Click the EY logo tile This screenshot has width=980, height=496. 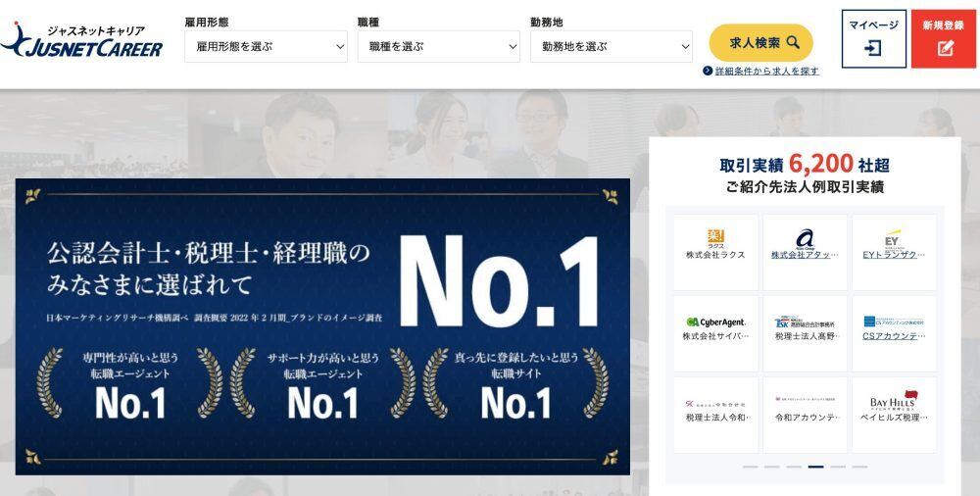pos(894,252)
